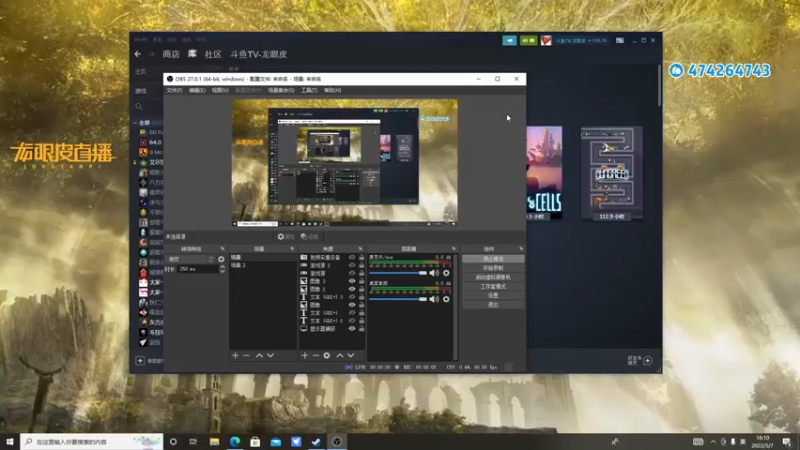Open the teal announcements icon in Steam header
The height and width of the screenshot is (450, 800).
(509, 40)
